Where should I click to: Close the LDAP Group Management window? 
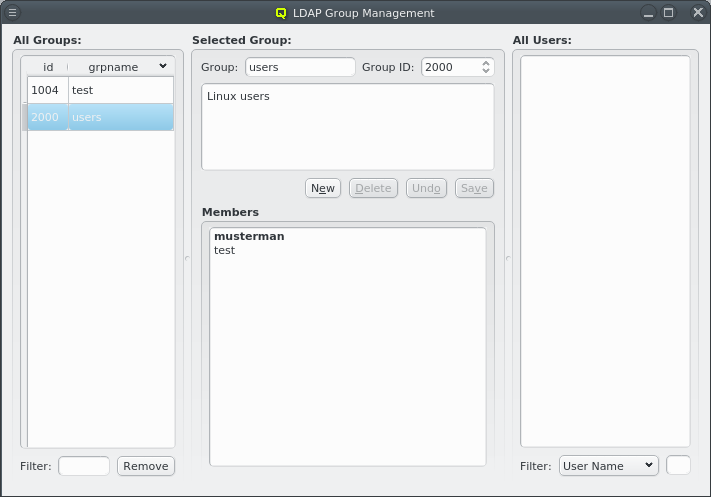(x=698, y=12)
